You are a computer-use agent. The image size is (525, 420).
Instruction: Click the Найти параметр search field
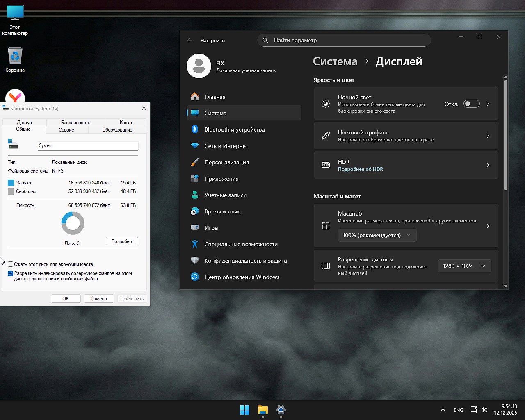pos(345,40)
